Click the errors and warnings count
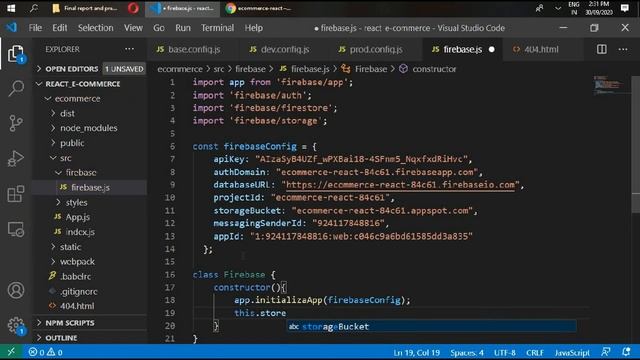Screen dimensions: 640x360 pyautogui.click(x=45, y=352)
